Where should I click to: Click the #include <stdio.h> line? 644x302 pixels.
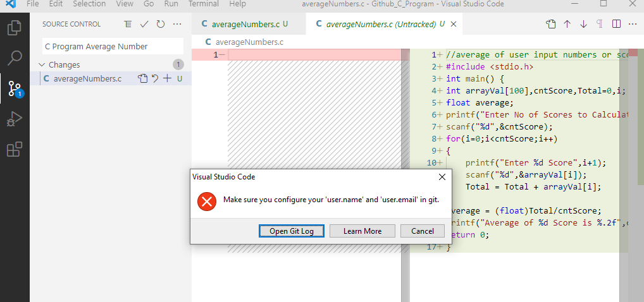pyautogui.click(x=490, y=67)
